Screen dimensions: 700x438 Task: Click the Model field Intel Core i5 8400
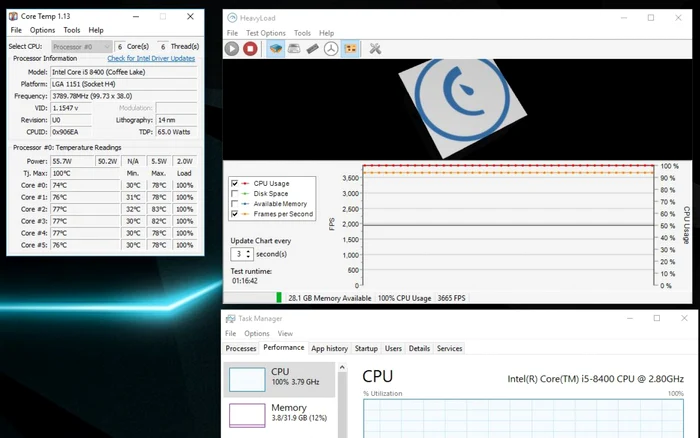pos(124,72)
